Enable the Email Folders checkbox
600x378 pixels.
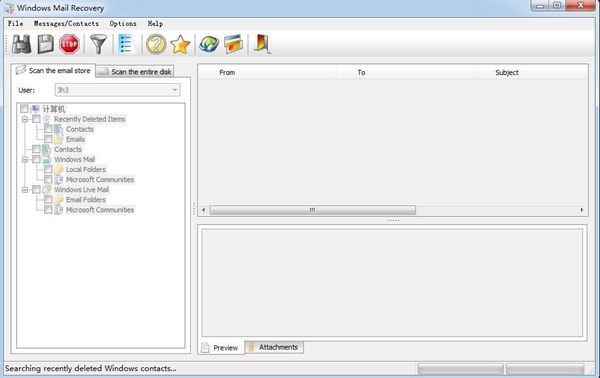(x=48, y=199)
